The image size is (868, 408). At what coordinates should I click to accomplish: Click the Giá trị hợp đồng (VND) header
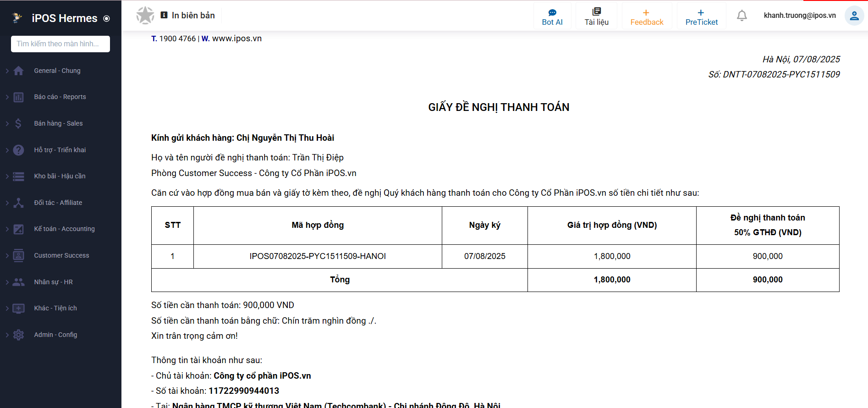612,225
